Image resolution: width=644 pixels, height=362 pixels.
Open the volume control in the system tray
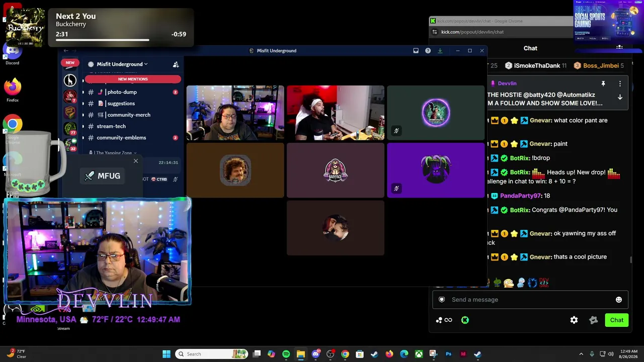pyautogui.click(x=611, y=354)
